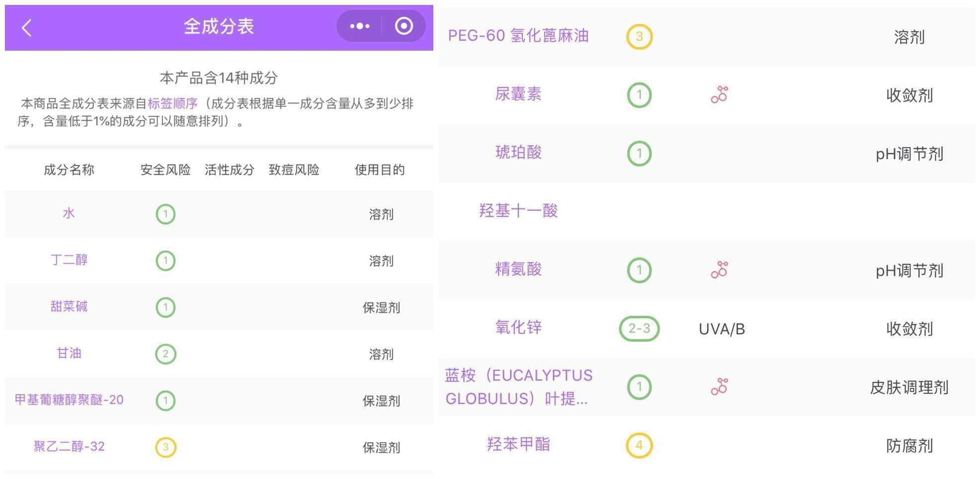Open ingredient 羟基十一酸
Image resolution: width=980 pixels, height=479 pixels.
518,211
